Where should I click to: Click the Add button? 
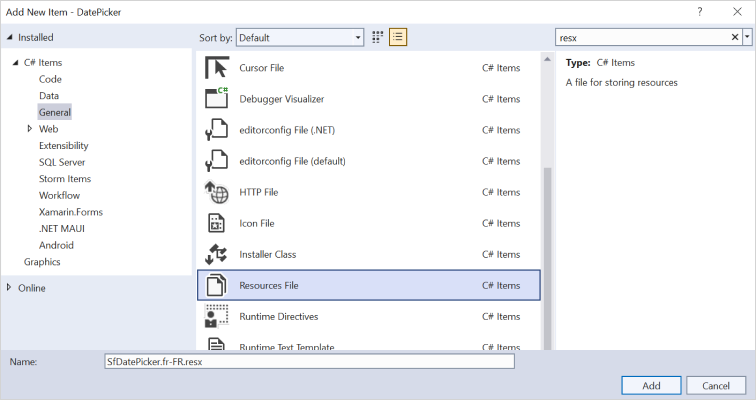(x=651, y=386)
